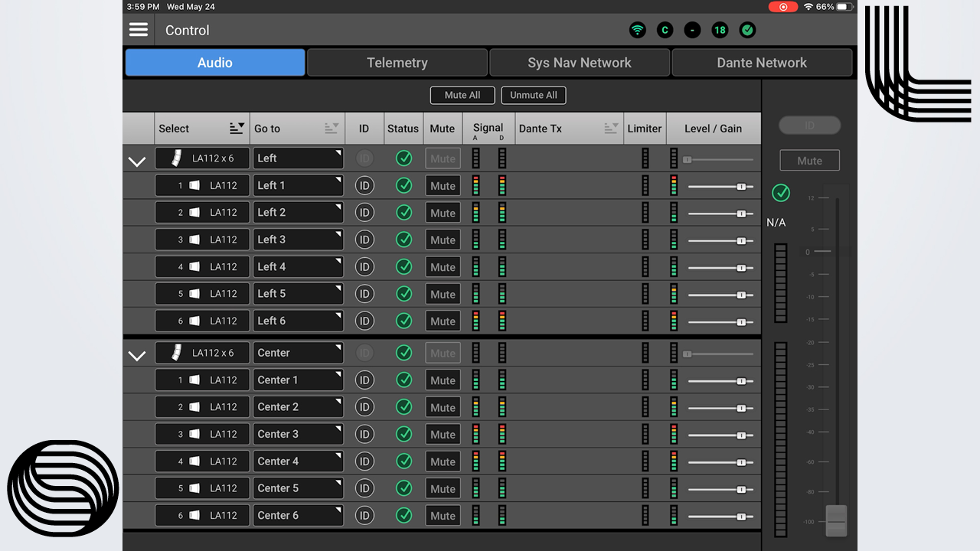Viewport: 980px width, 551px height.
Task: Click the Unmute All button
Action: [x=534, y=95]
